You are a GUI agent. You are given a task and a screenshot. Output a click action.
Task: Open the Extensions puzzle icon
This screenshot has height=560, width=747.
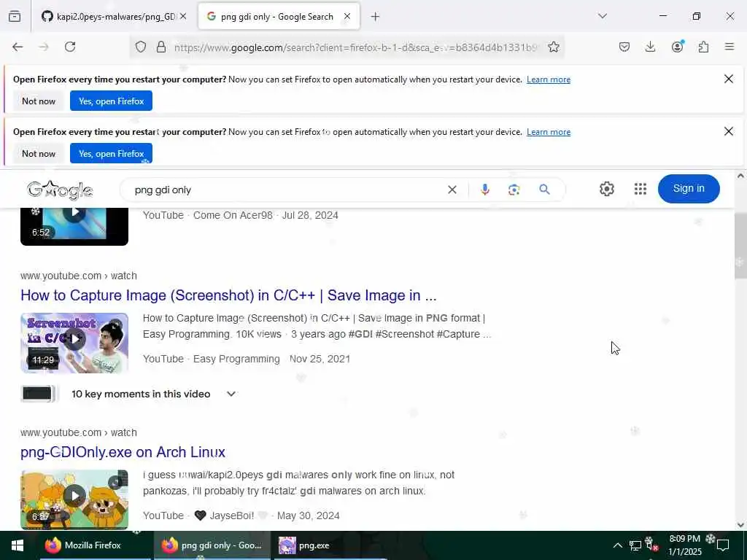(703, 47)
